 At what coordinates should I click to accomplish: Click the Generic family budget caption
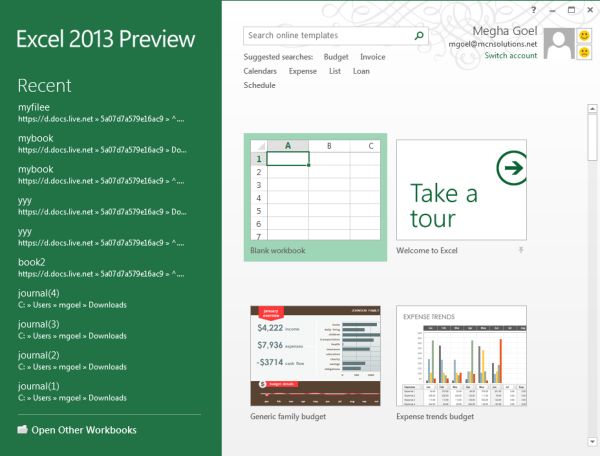[x=288, y=416]
